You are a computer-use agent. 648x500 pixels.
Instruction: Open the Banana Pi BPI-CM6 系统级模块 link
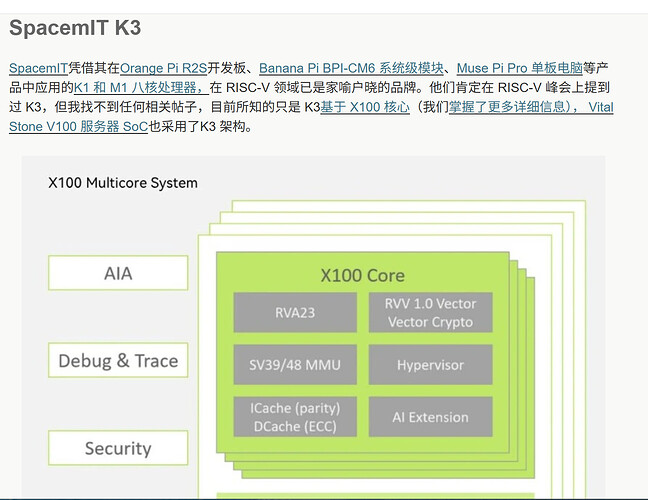pos(351,68)
